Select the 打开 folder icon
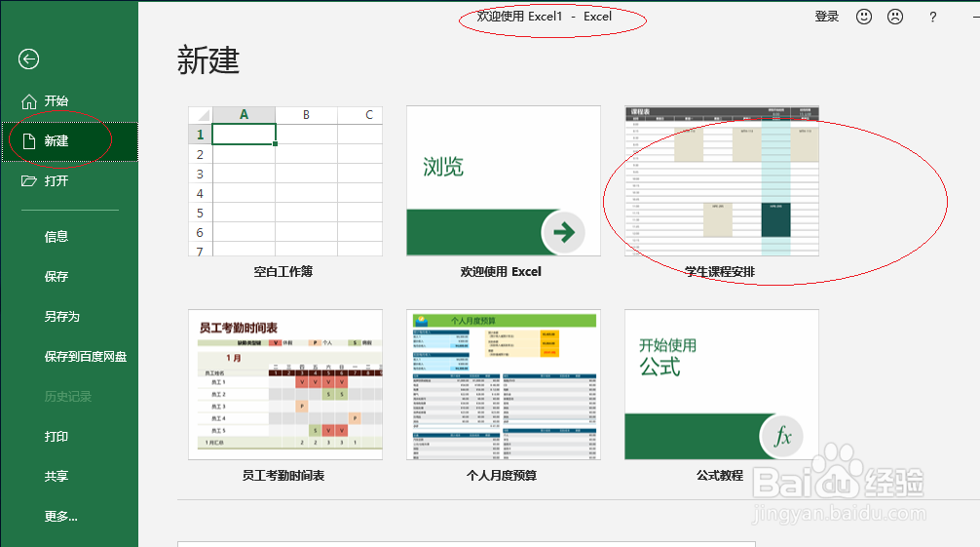 (x=29, y=181)
